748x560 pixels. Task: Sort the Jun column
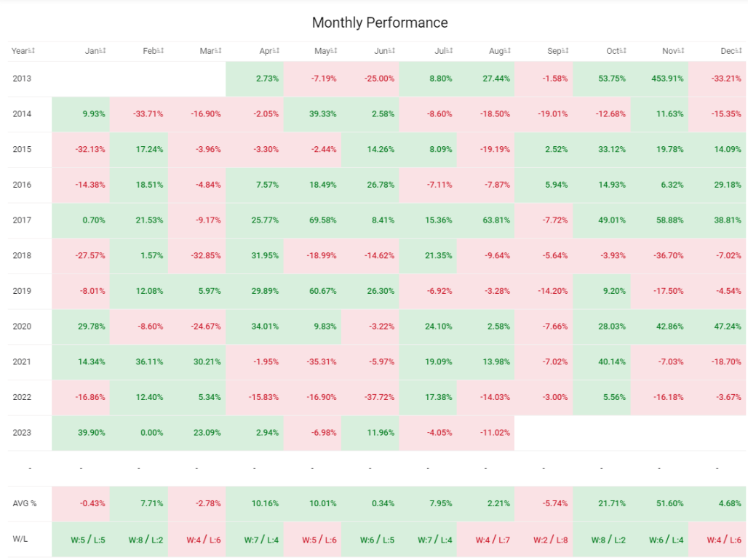click(391, 51)
